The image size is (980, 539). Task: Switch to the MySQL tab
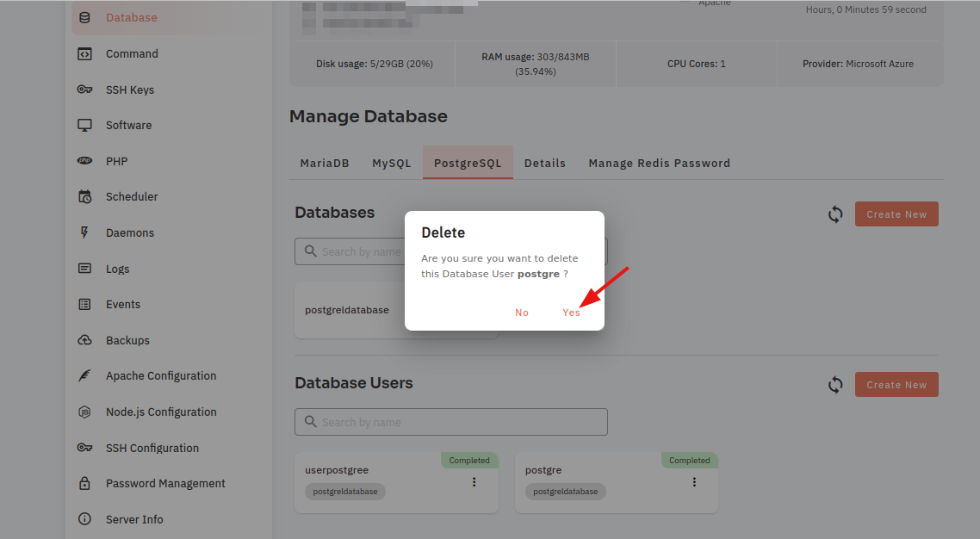tap(391, 163)
